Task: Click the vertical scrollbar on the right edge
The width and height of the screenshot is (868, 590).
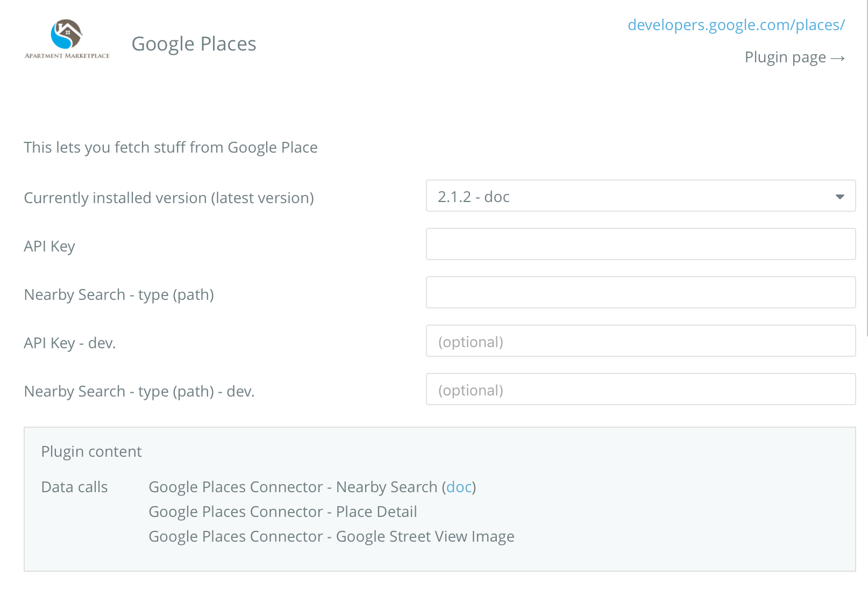Action: point(866,161)
